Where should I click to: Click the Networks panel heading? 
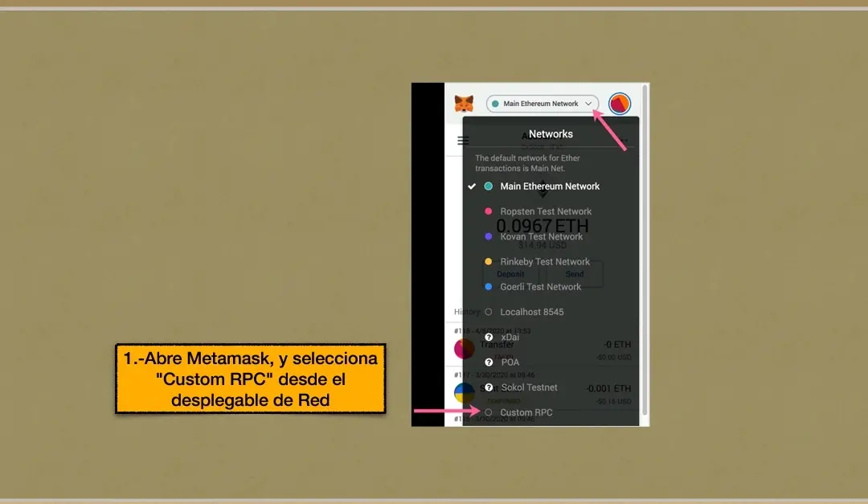[551, 134]
